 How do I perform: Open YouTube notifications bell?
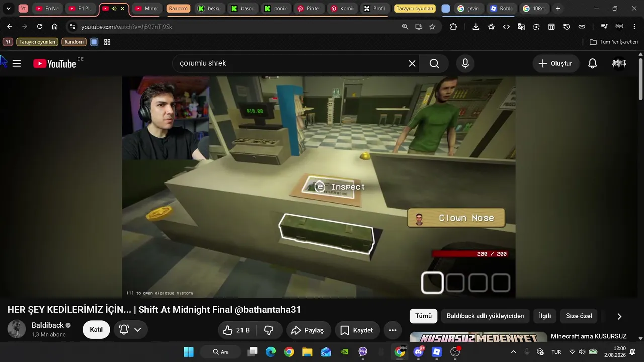click(593, 63)
